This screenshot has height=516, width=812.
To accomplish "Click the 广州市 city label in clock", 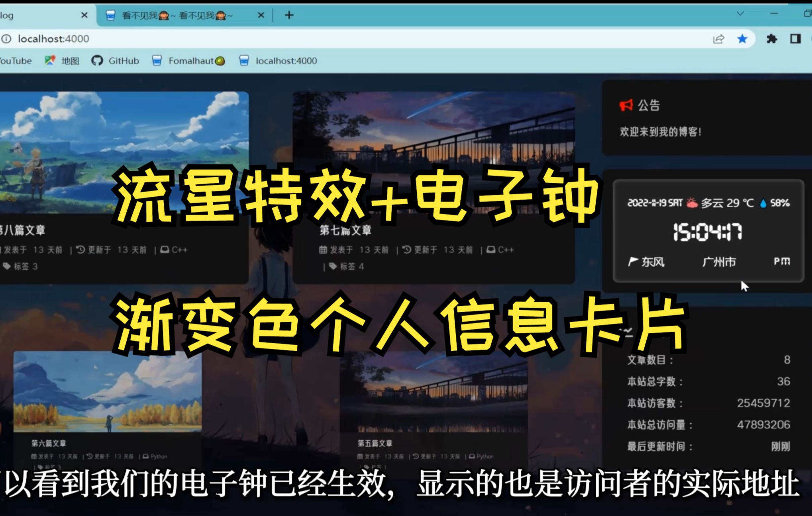I will (x=719, y=262).
